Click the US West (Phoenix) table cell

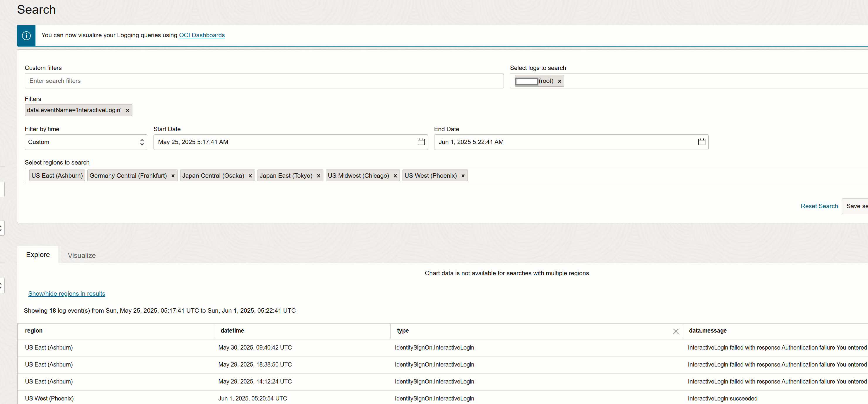click(49, 399)
